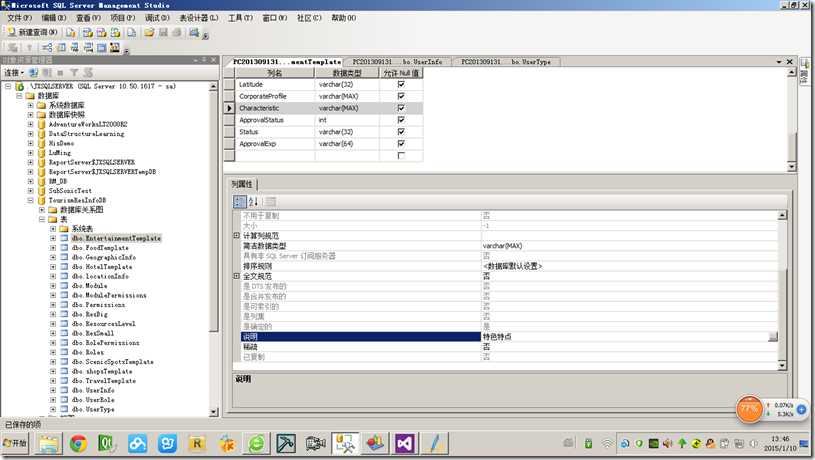This screenshot has height=460, width=815.
Task: Click the Set Primary Key icon
Action: pyautogui.click(x=29, y=48)
